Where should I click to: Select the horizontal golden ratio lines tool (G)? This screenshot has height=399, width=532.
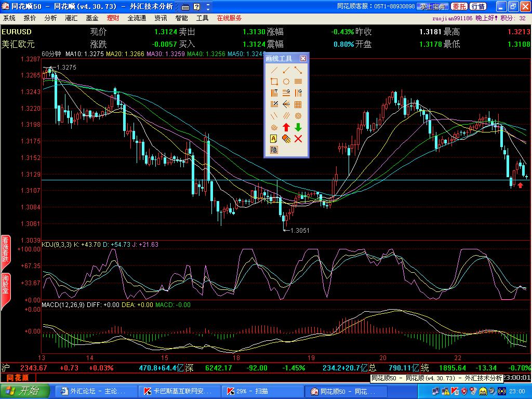(286, 92)
